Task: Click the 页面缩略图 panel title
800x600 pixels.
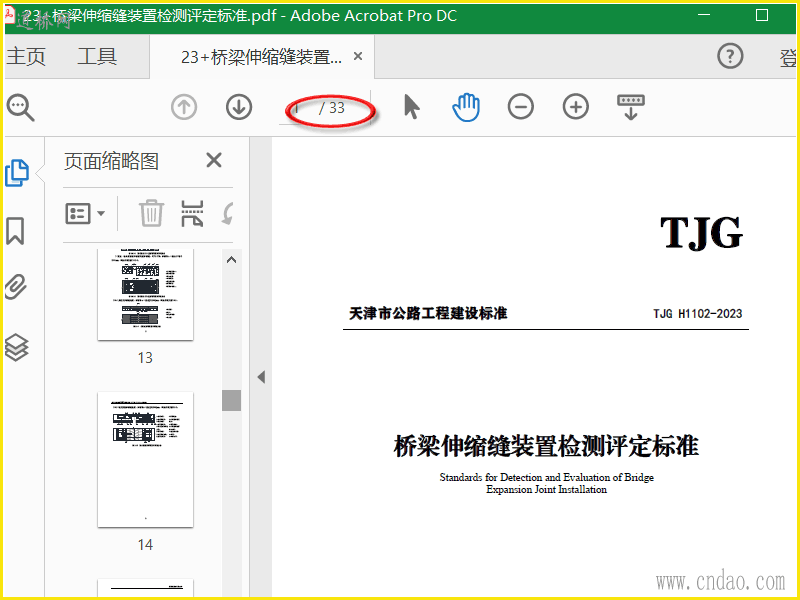Action: [111, 161]
